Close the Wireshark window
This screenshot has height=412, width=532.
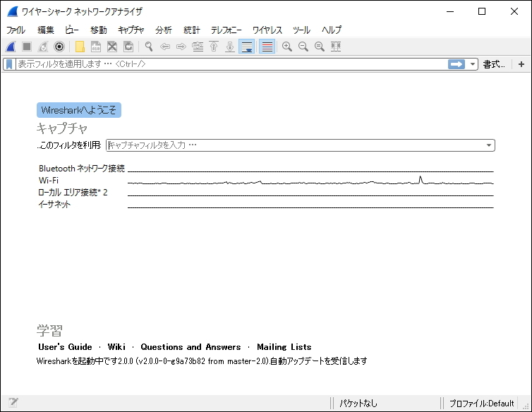[x=514, y=11]
